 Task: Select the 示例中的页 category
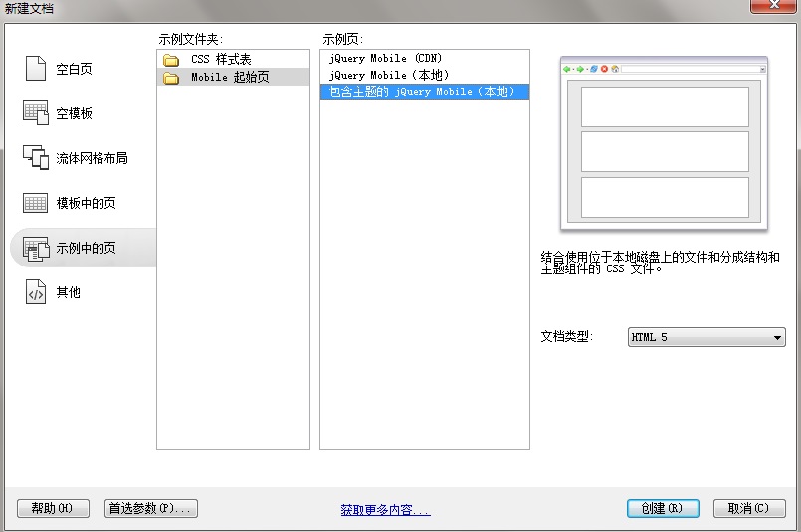pyautogui.click(x=86, y=248)
